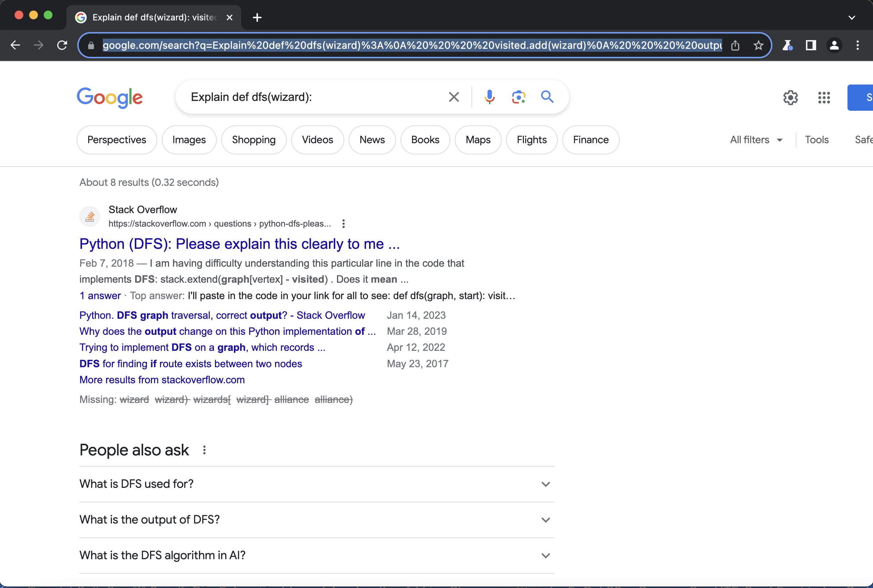Image resolution: width=873 pixels, height=588 pixels.
Task: Open the Google apps grid
Action: pos(824,98)
